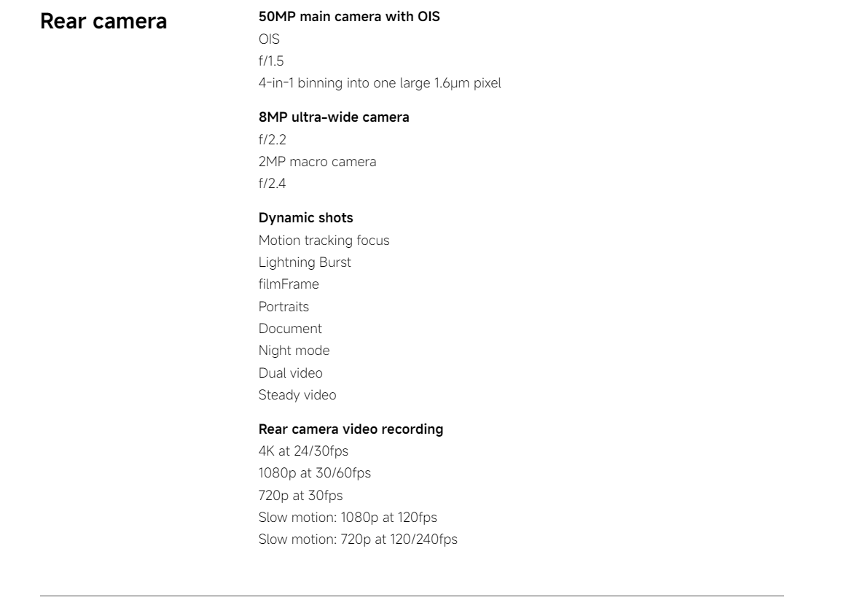Viewport: 849px width, 616px height.
Task: Click the Steady video entry
Action: pos(297,396)
